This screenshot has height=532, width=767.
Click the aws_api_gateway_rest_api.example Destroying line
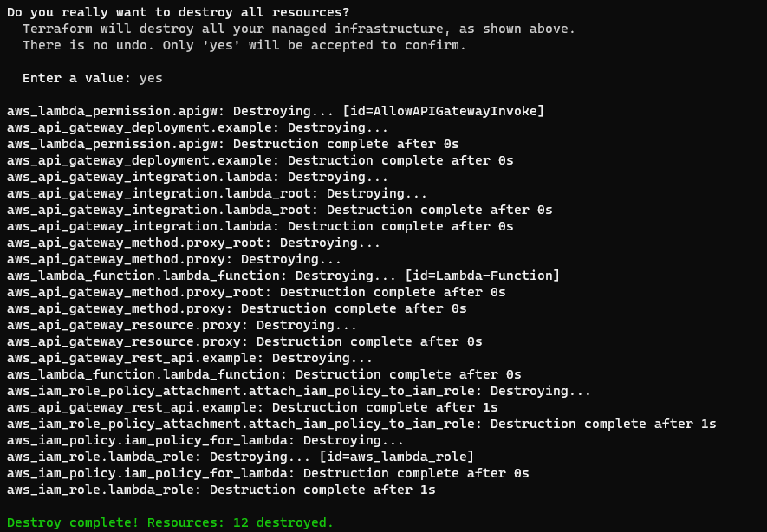[x=189, y=358]
